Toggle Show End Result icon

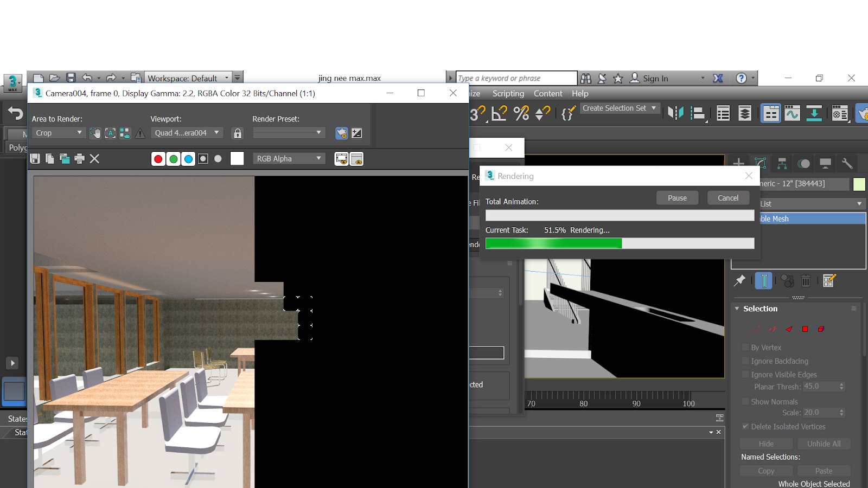click(763, 280)
